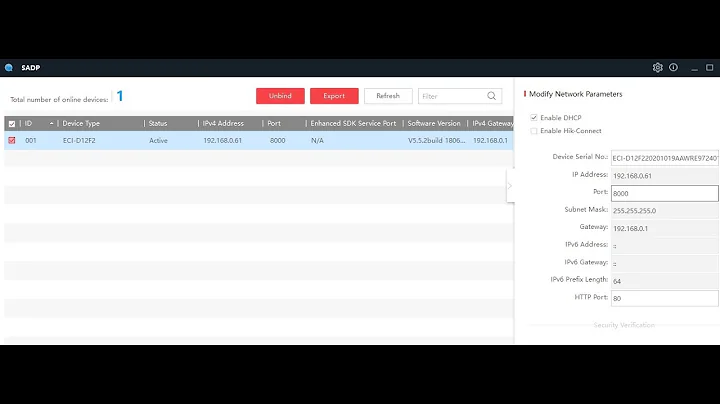Click the Gateway field 192.168.0.1
The image size is (720, 404).
(664, 228)
